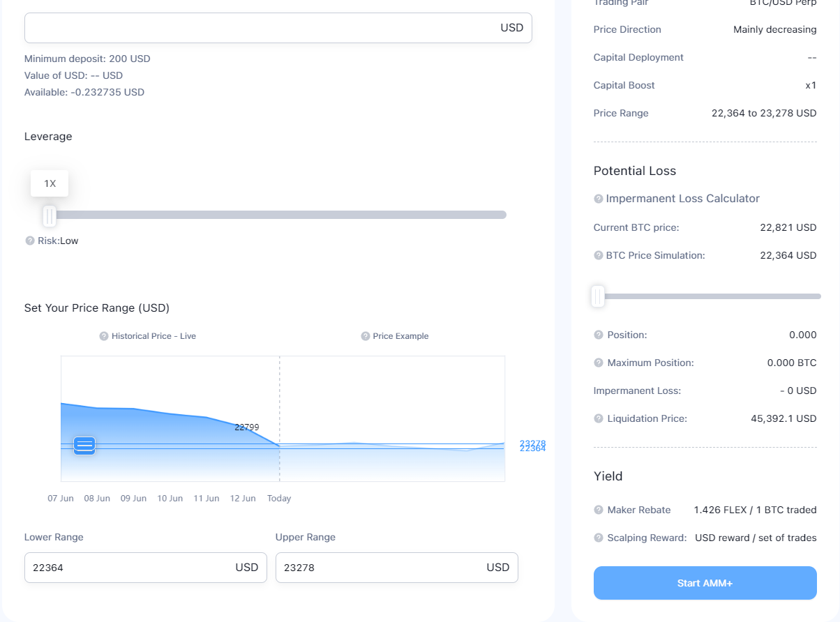The image size is (840, 622).
Task: Click help icon beside Maximum Position
Action: (x=599, y=363)
